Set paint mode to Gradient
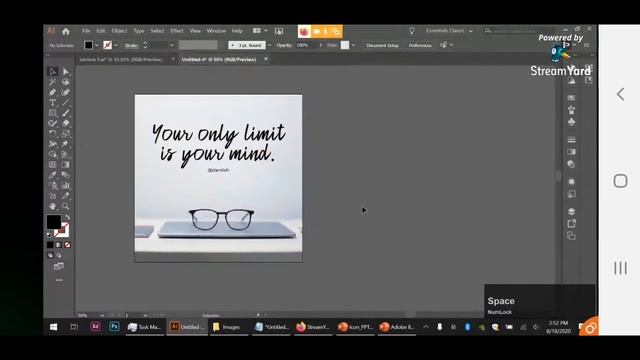This screenshot has width=640, height=360. click(x=59, y=245)
